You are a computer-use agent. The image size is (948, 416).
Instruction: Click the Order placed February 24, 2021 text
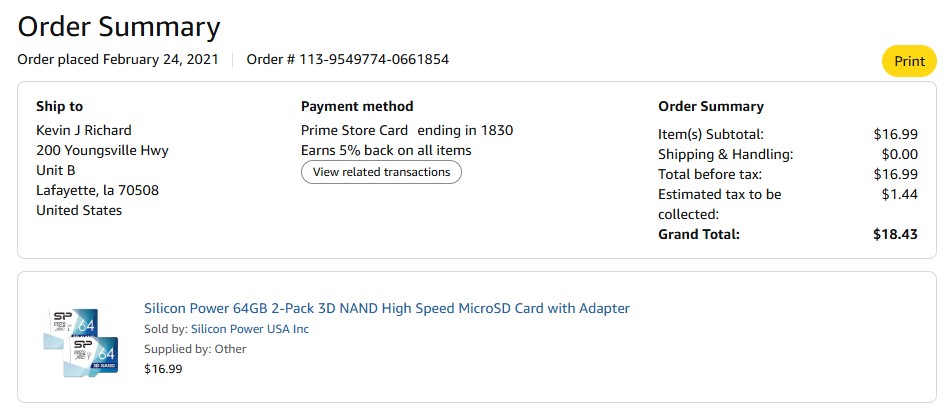click(118, 59)
